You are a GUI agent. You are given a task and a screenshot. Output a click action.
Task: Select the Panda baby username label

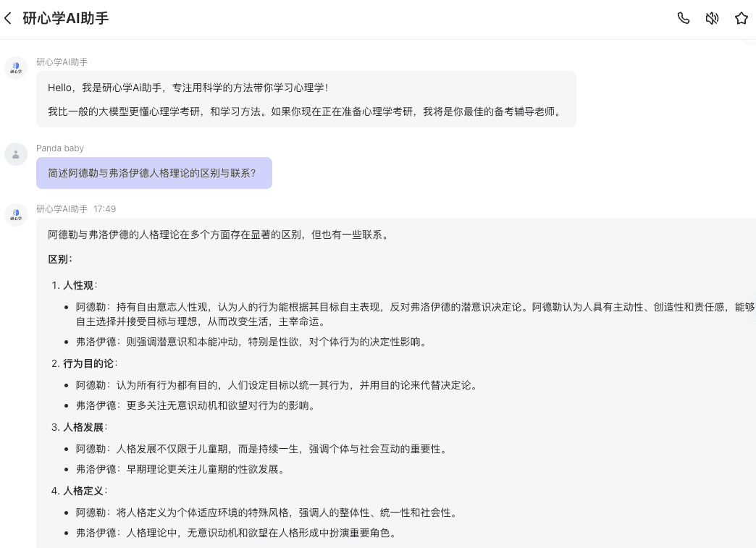pyautogui.click(x=60, y=148)
